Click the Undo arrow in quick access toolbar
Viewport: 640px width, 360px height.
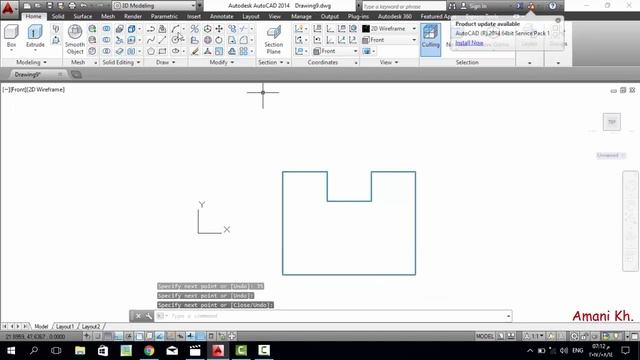pyautogui.click(x=83, y=6)
